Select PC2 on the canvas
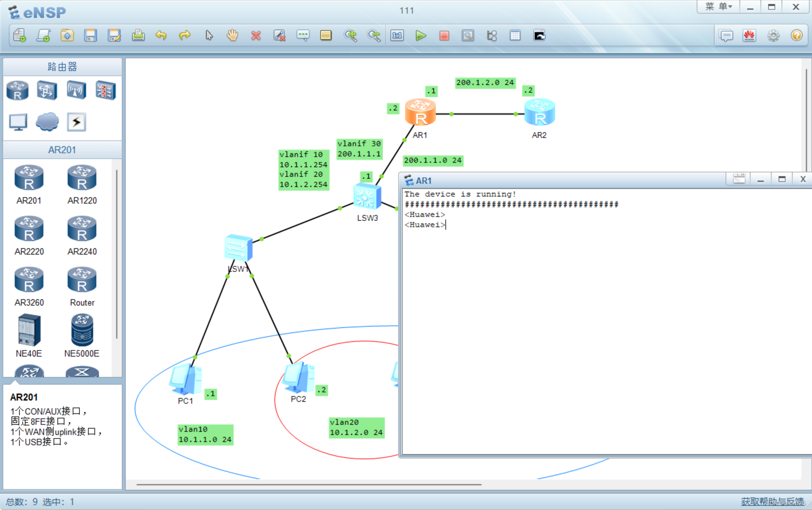The width and height of the screenshot is (812, 510). pos(299,377)
